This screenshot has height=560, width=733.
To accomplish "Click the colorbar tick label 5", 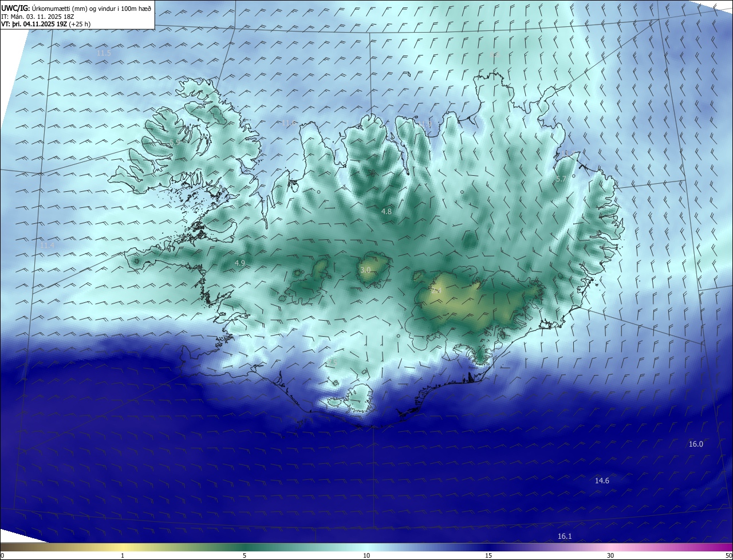I will tap(245, 555).
